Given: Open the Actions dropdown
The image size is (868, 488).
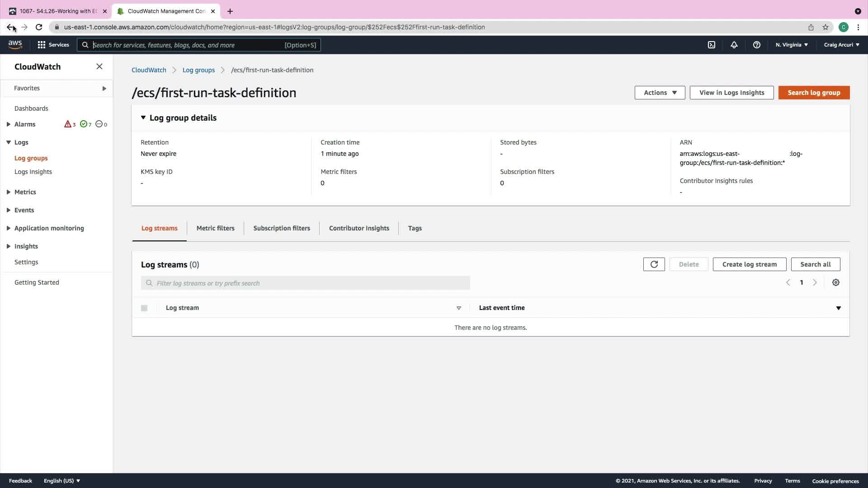Looking at the screenshot, I should pyautogui.click(x=660, y=93).
